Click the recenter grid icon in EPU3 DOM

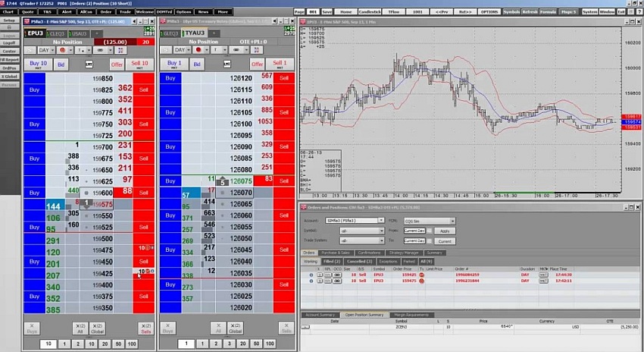[120, 50]
